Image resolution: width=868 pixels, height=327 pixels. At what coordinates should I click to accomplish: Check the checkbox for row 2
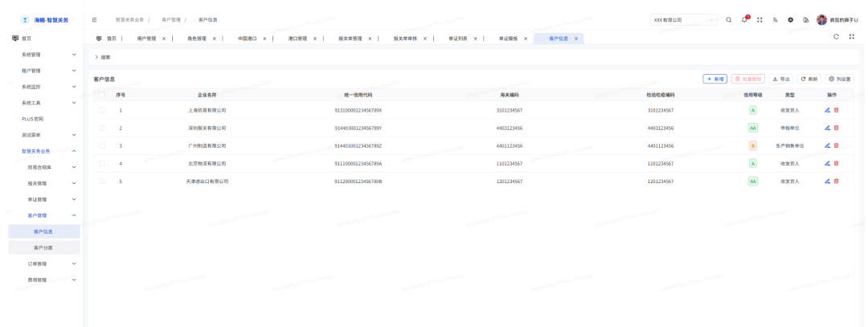[x=102, y=128]
